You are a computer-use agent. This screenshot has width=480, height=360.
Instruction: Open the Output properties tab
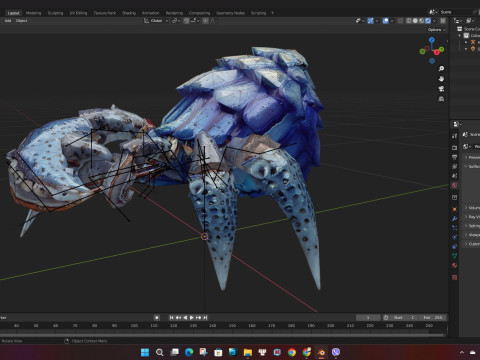point(454,157)
